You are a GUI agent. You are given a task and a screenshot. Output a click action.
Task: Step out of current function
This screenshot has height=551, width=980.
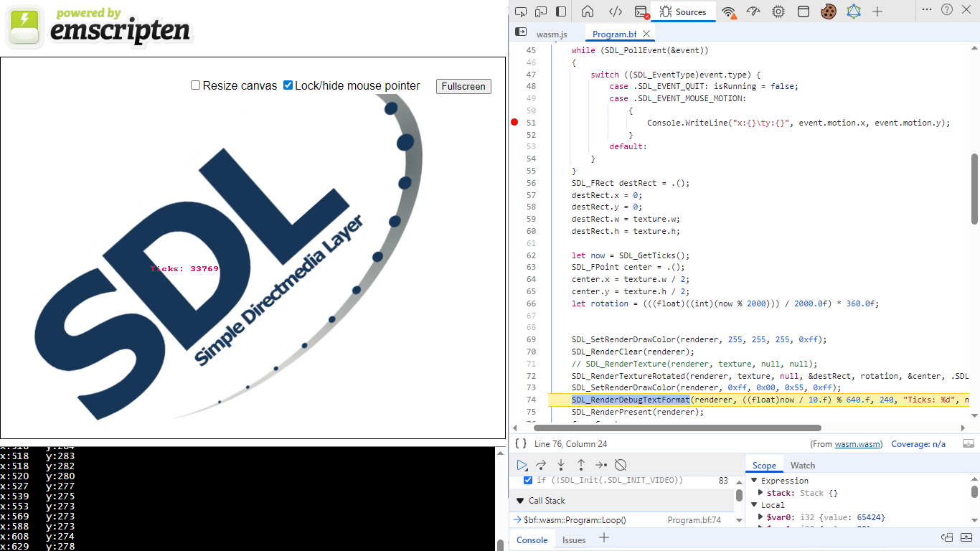(x=581, y=465)
